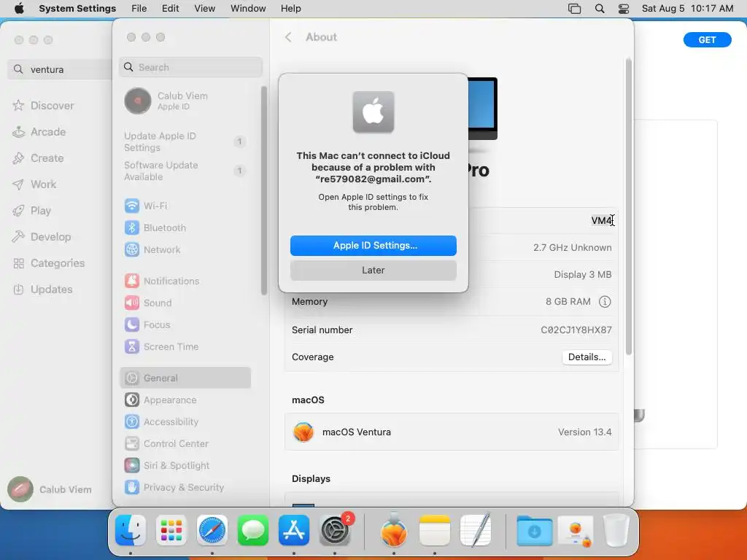Open the Downloads folder in the Dock
Viewport: 747px width, 560px height.
click(535, 530)
